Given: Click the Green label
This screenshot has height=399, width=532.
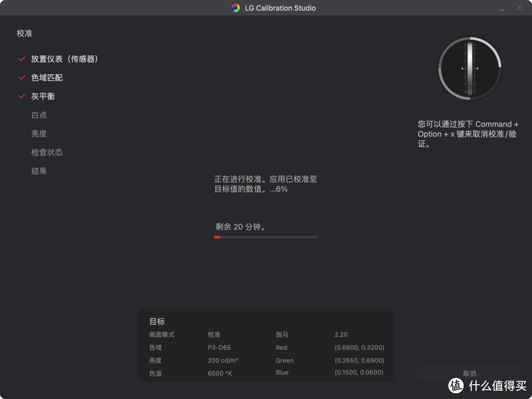Looking at the screenshot, I should tap(285, 360).
